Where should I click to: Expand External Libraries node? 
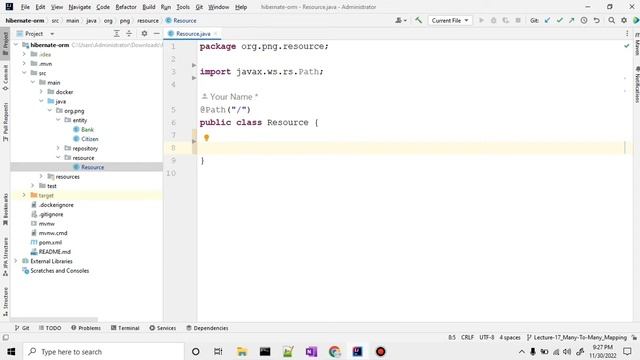point(16,261)
